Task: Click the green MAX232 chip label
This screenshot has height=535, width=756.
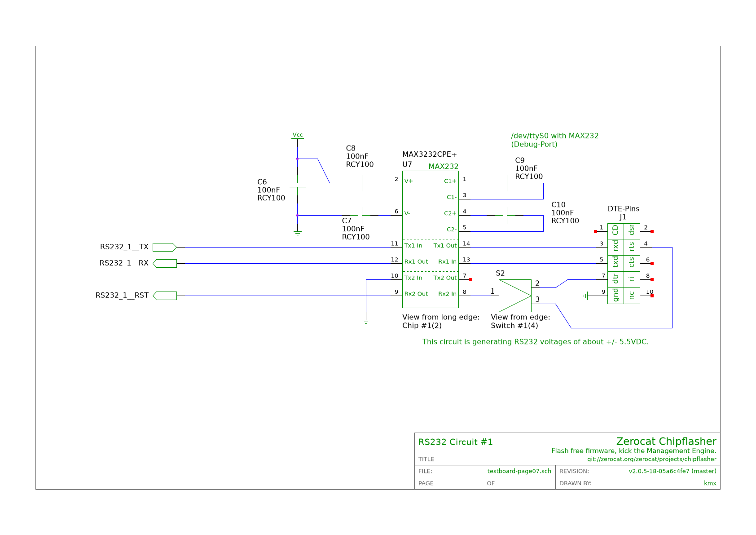Action: (444, 167)
